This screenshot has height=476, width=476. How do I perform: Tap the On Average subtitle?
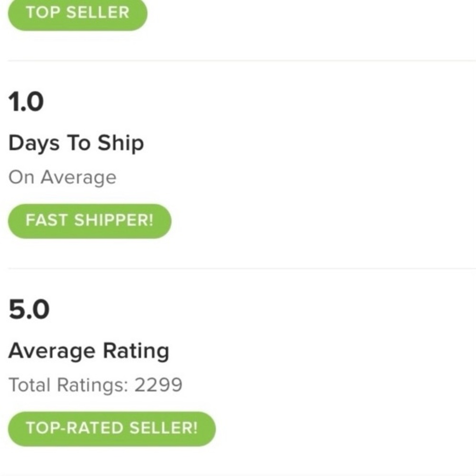(62, 178)
